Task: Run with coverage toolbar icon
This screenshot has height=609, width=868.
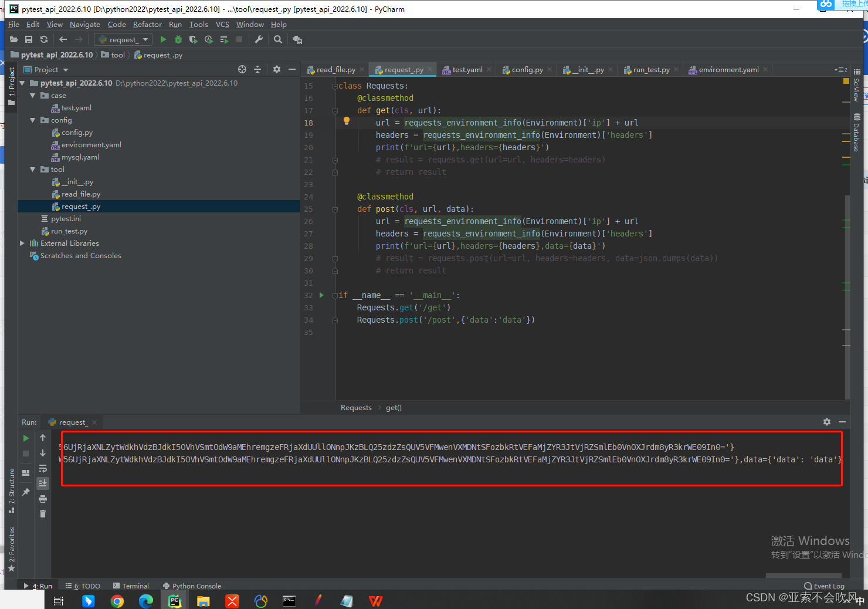Action: pos(193,39)
